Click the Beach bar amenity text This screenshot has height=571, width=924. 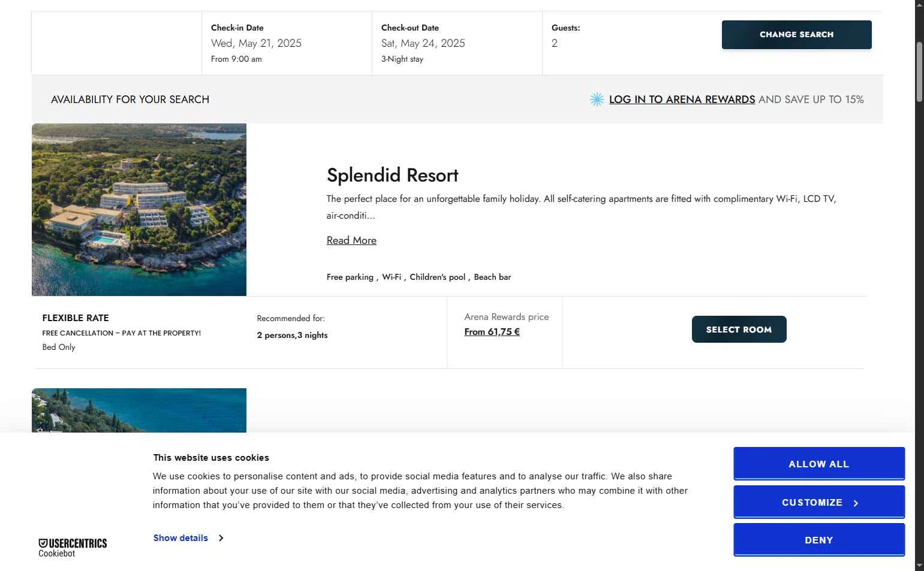pos(492,277)
